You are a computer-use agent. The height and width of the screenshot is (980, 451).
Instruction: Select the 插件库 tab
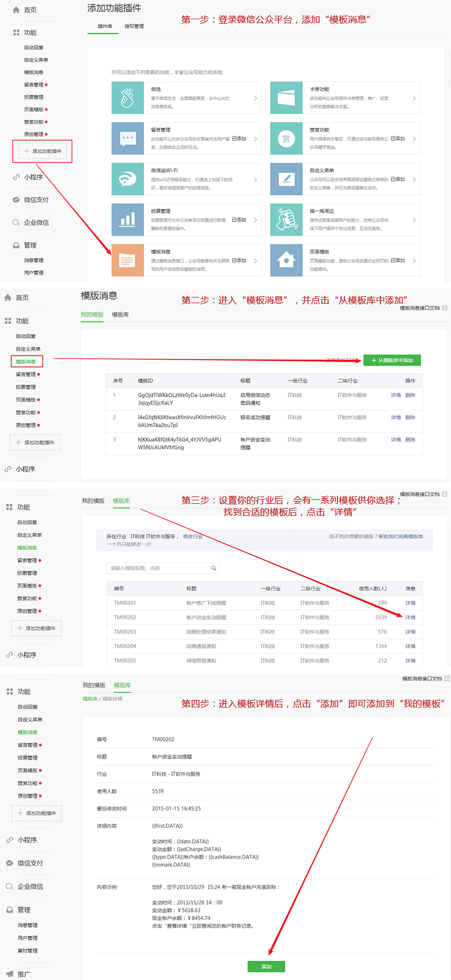tap(105, 26)
